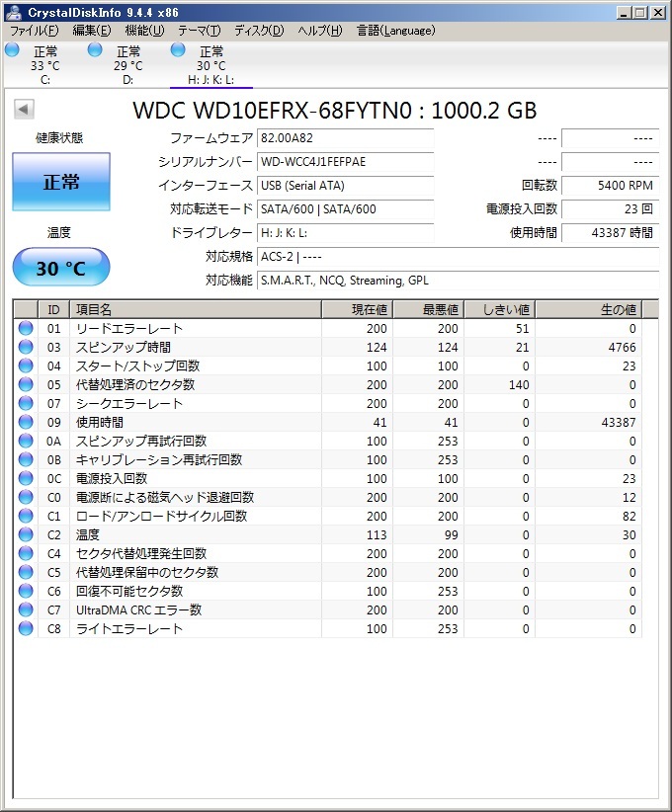Click status orb for ID C5 代替処理保留中のセクタ数
Image resolution: width=672 pixels, height=812 pixels.
(26, 572)
